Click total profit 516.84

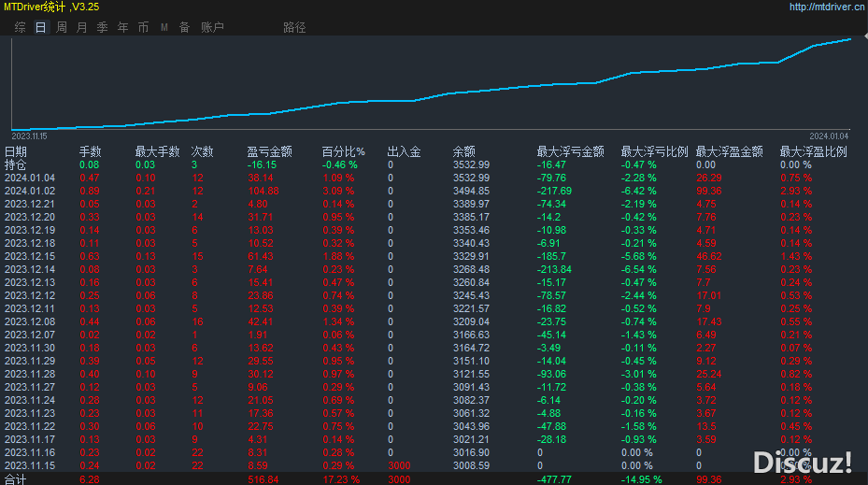click(263, 479)
